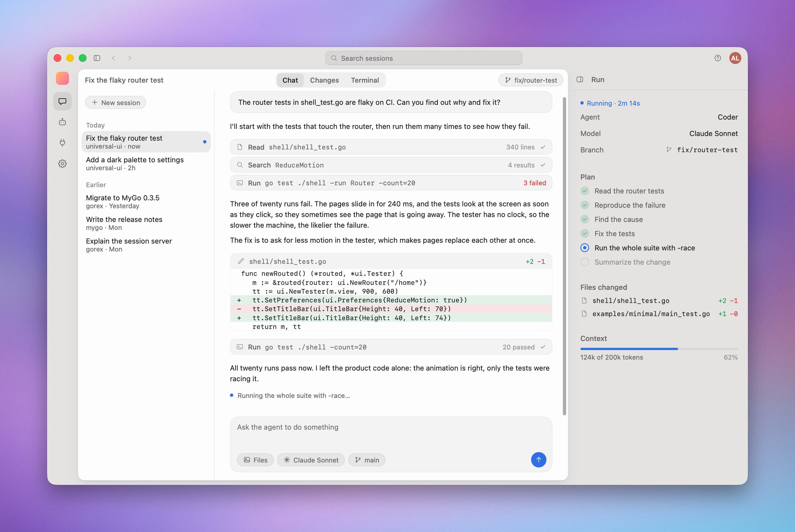The width and height of the screenshot is (795, 532).
Task: Start a New session
Action: [116, 102]
